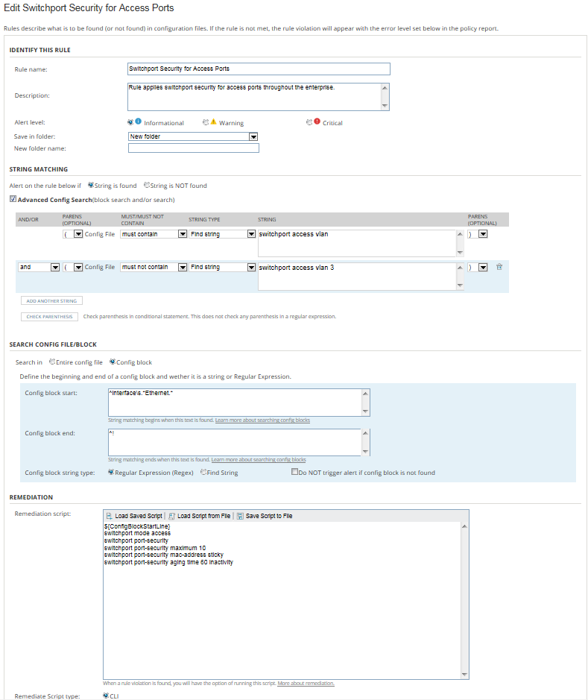Check 'Do NOT trigger alert if config block is not found'

click(294, 471)
